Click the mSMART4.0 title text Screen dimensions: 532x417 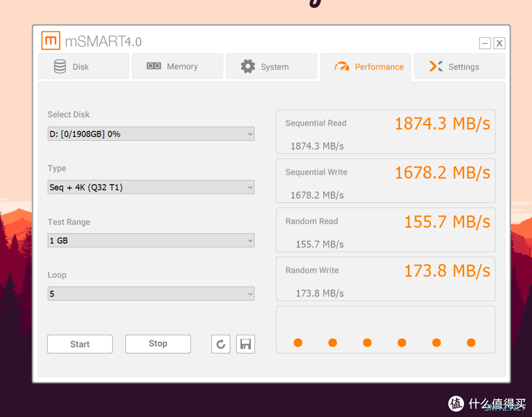coord(103,41)
